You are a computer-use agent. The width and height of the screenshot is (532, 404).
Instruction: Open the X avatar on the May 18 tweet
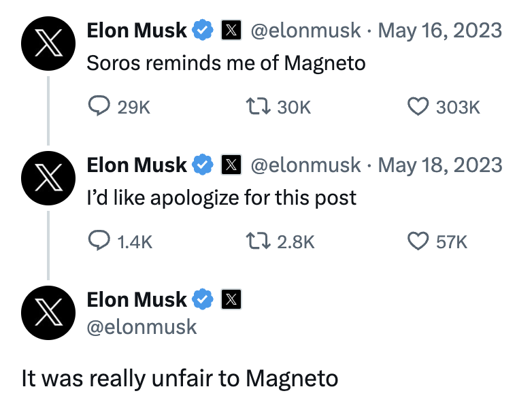click(48, 178)
